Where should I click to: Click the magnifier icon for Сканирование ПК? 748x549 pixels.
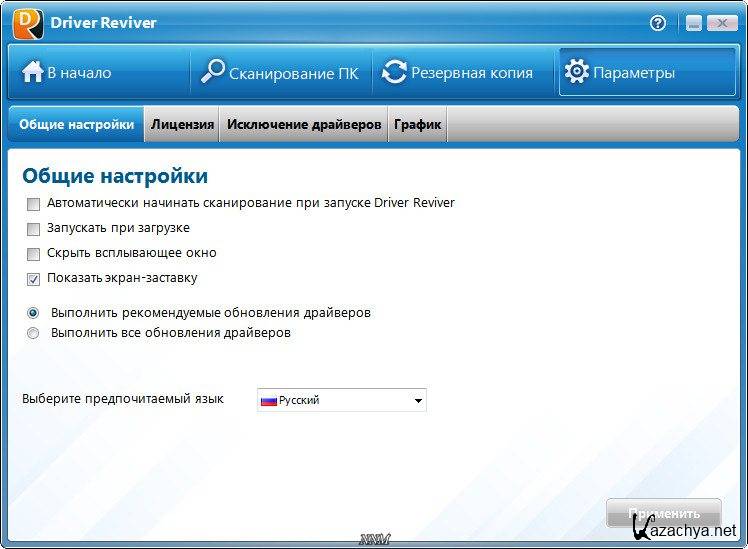(213, 73)
